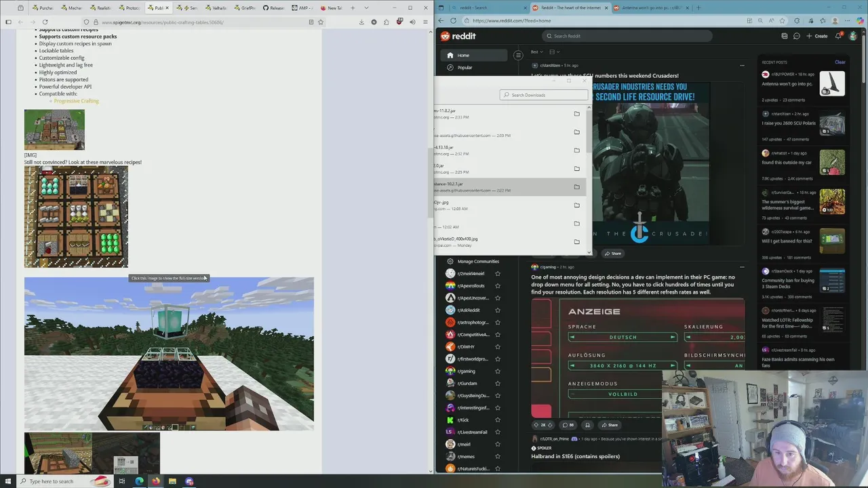Open Reddit advertise icon beside chat
This screenshot has height=488, width=868.
click(x=785, y=36)
